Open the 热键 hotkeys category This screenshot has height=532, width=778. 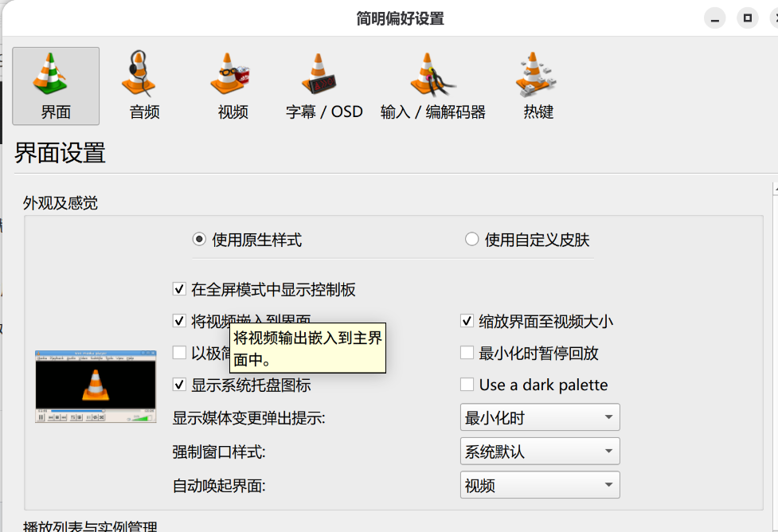pyautogui.click(x=538, y=86)
